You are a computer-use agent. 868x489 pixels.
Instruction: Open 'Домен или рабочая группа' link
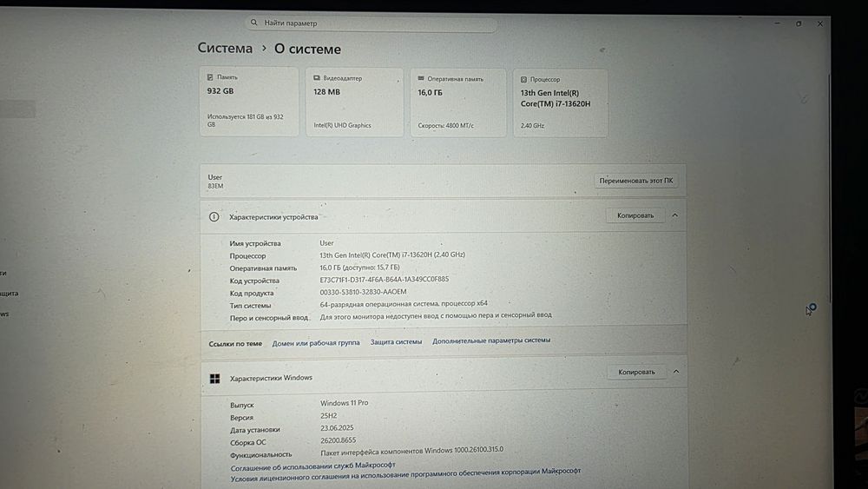(x=316, y=343)
